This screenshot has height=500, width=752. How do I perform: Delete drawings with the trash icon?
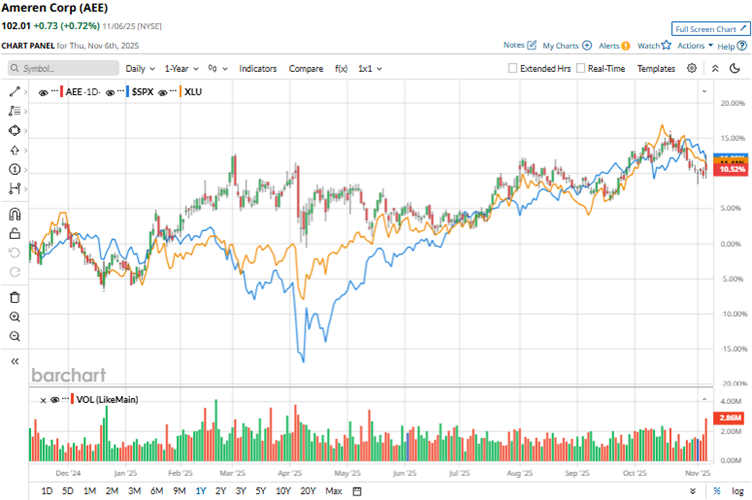coord(15,296)
